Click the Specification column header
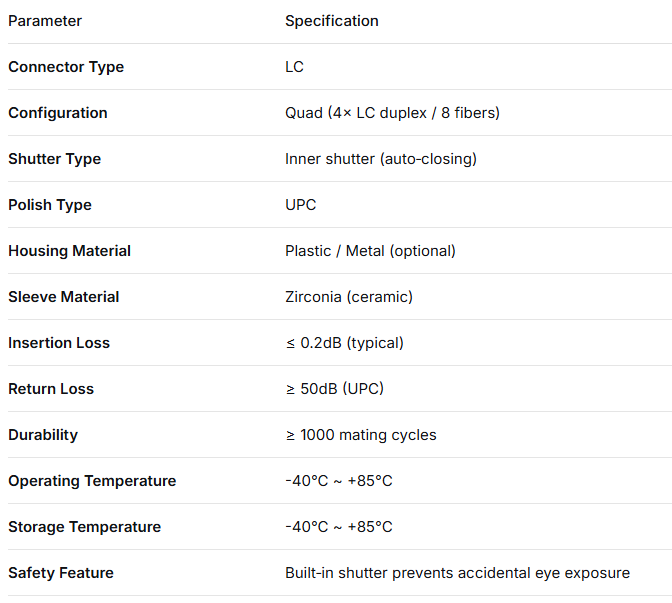Screen dimensions: 672x603 (x=332, y=21)
